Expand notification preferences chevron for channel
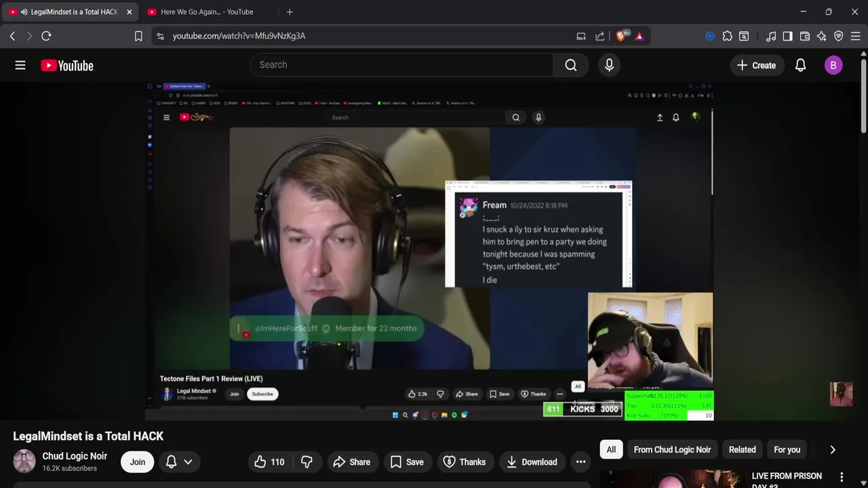This screenshot has height=488, width=868. [x=188, y=462]
